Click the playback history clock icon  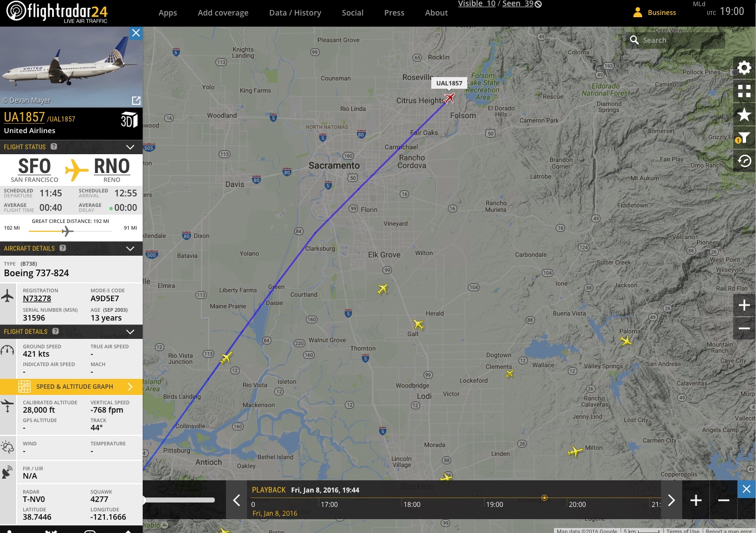pyautogui.click(x=744, y=161)
